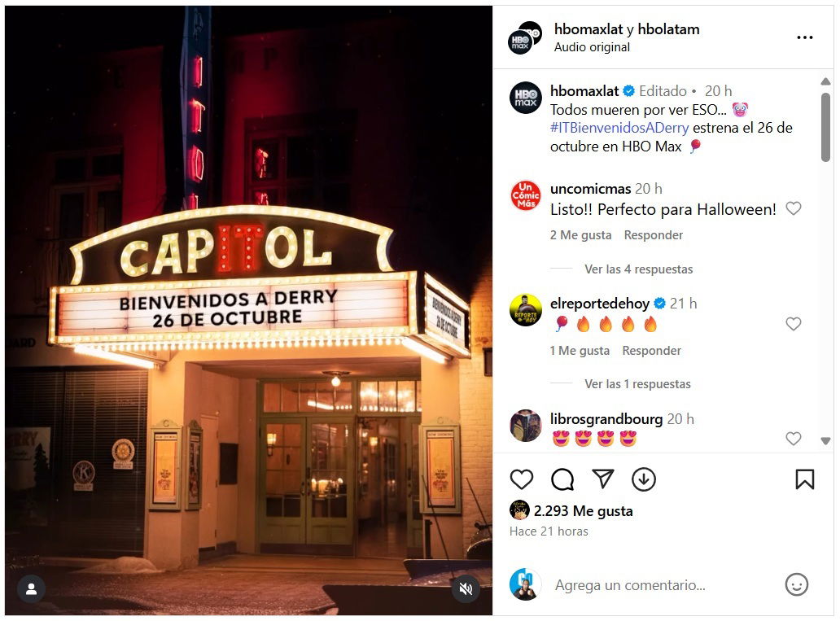Open emoji picker smiley icon

point(796,584)
